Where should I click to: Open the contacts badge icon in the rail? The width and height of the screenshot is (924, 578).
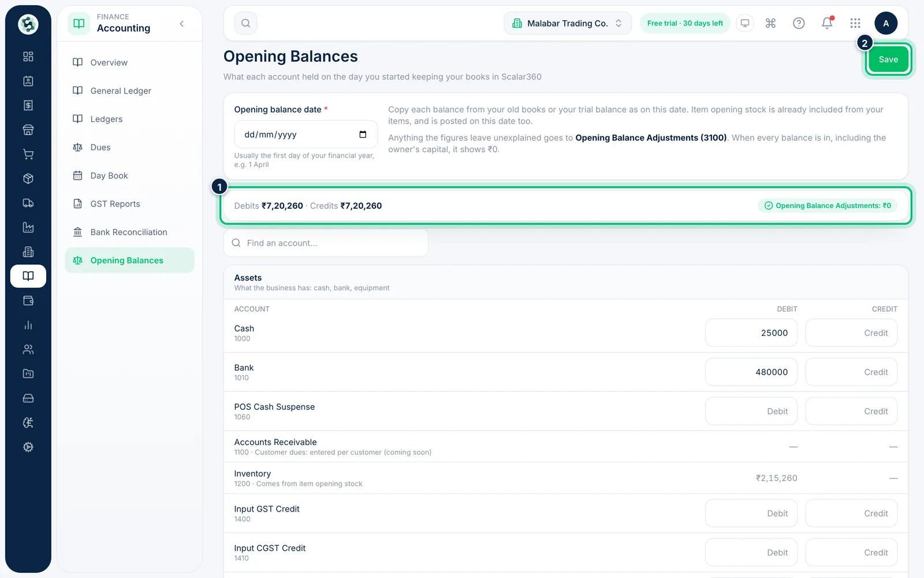click(x=28, y=81)
